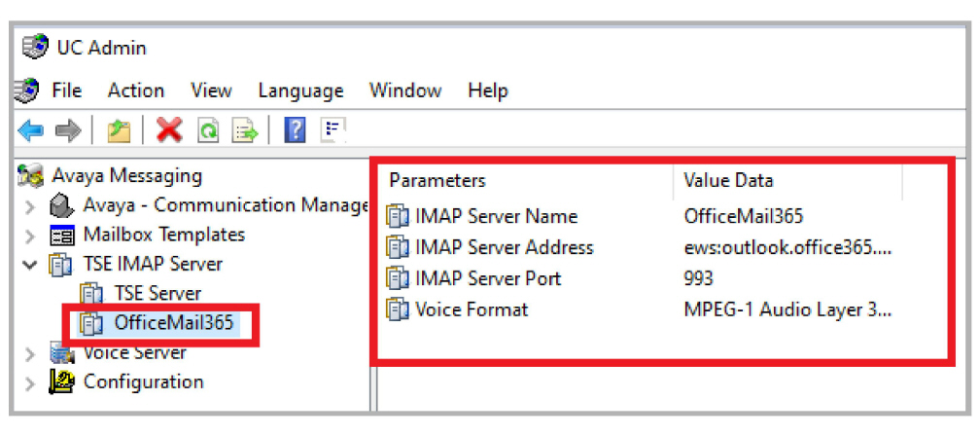The height and width of the screenshot is (437, 980).
Task: Click the blue Help question mark icon
Action: pyautogui.click(x=295, y=130)
